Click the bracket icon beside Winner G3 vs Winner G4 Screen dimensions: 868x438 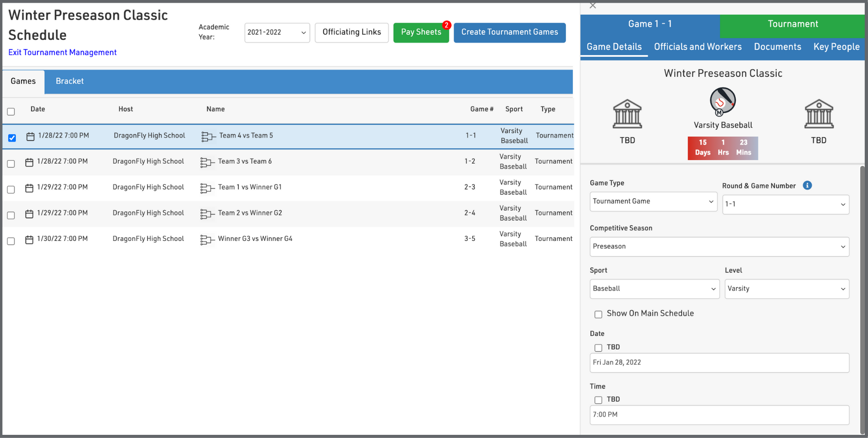[x=207, y=240]
